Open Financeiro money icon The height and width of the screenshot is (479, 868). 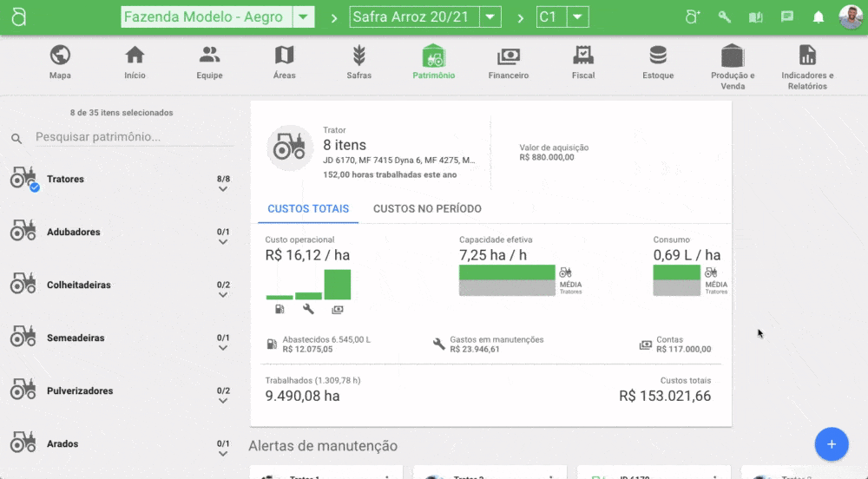tap(508, 56)
